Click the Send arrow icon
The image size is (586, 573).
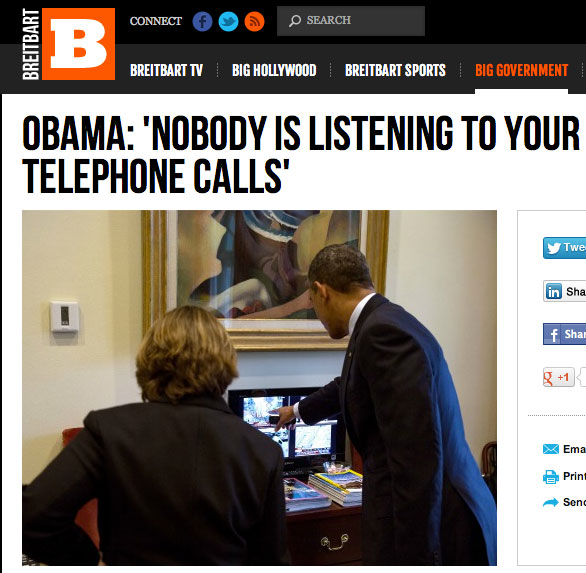[550, 502]
